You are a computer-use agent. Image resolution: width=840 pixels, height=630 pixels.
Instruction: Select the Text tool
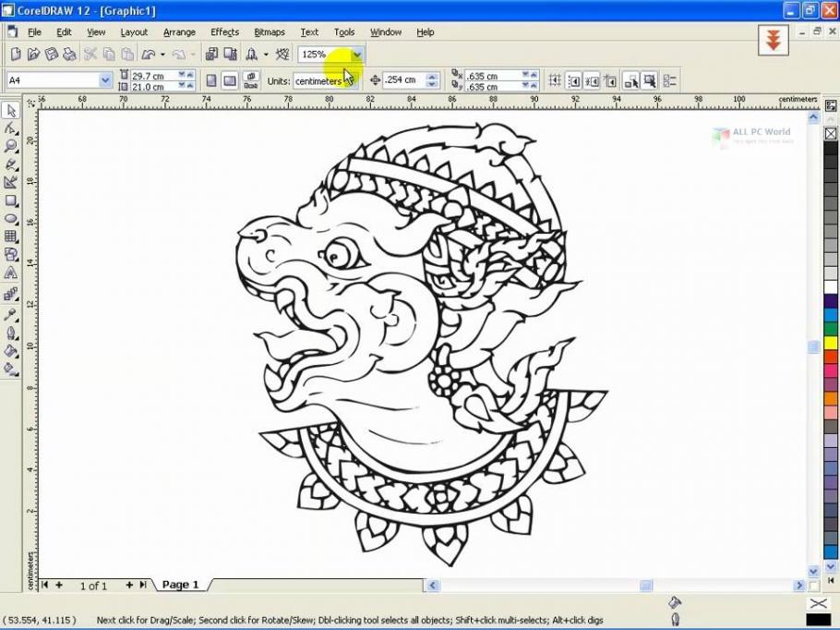pos(11,273)
